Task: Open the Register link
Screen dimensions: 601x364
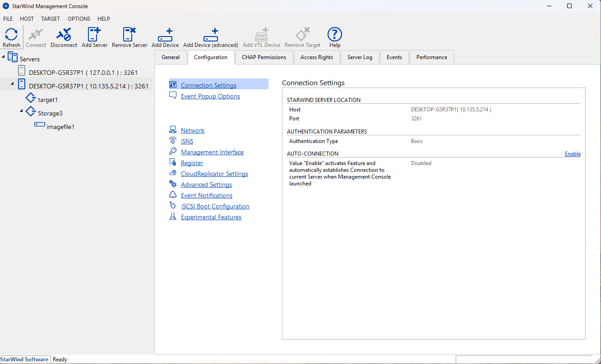Action: (192, 163)
